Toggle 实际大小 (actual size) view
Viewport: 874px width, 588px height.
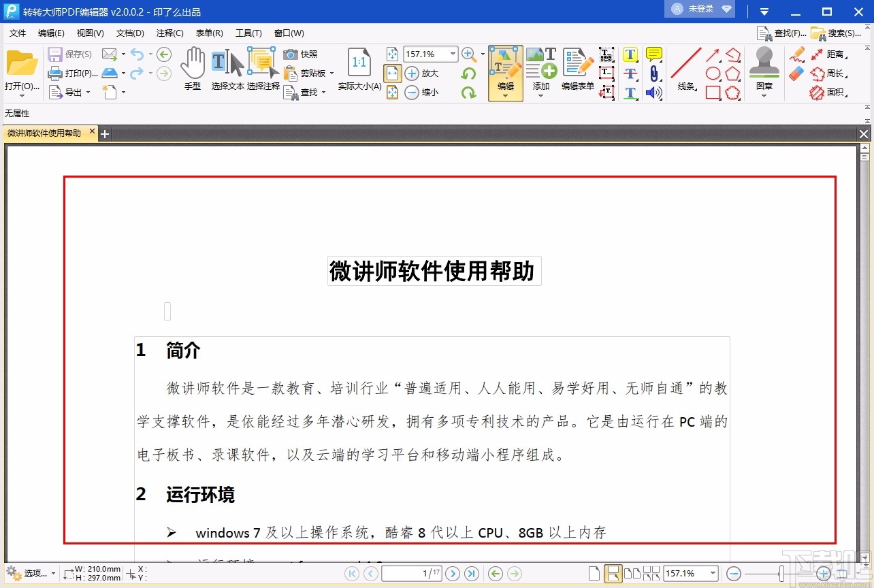[359, 71]
